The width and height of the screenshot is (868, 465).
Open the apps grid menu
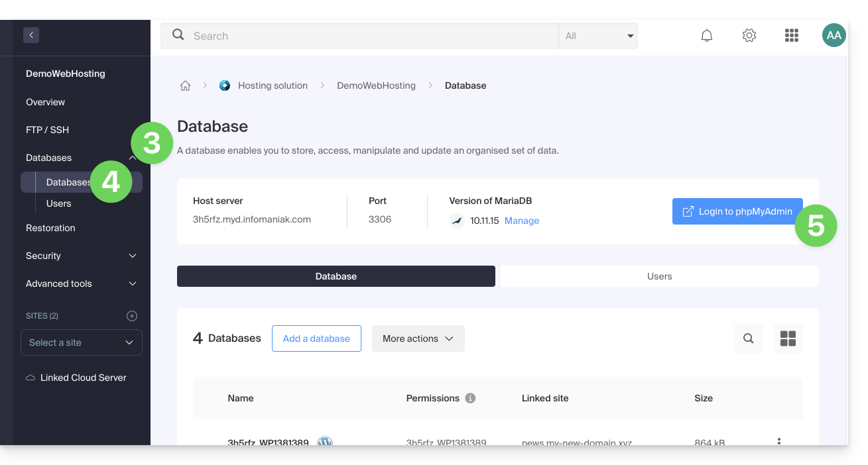[791, 36]
